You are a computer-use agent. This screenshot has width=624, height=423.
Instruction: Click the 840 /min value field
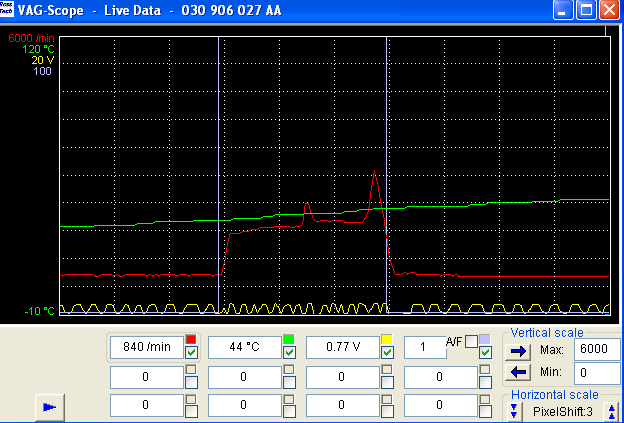click(147, 347)
